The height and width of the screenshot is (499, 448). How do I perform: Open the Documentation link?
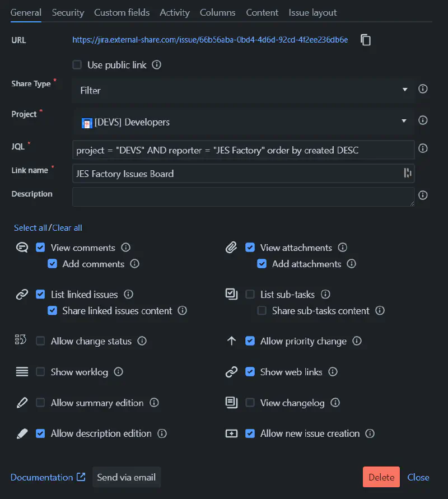coord(48,477)
